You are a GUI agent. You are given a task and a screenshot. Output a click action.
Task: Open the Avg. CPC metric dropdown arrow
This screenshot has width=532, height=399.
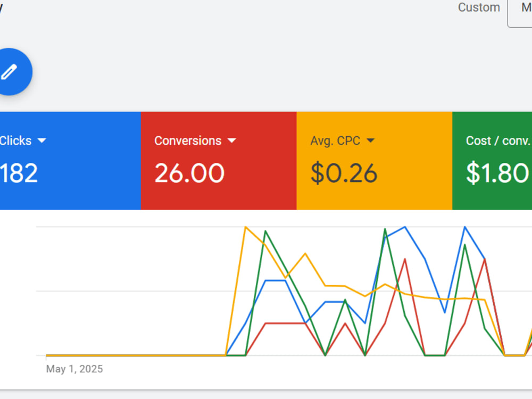click(x=370, y=140)
